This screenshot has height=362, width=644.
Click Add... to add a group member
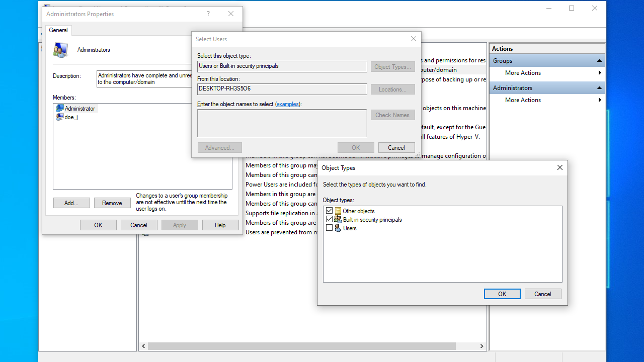point(71,203)
